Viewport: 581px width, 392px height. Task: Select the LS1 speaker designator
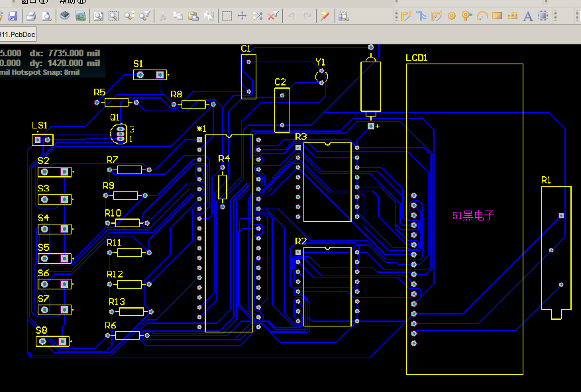click(x=40, y=125)
